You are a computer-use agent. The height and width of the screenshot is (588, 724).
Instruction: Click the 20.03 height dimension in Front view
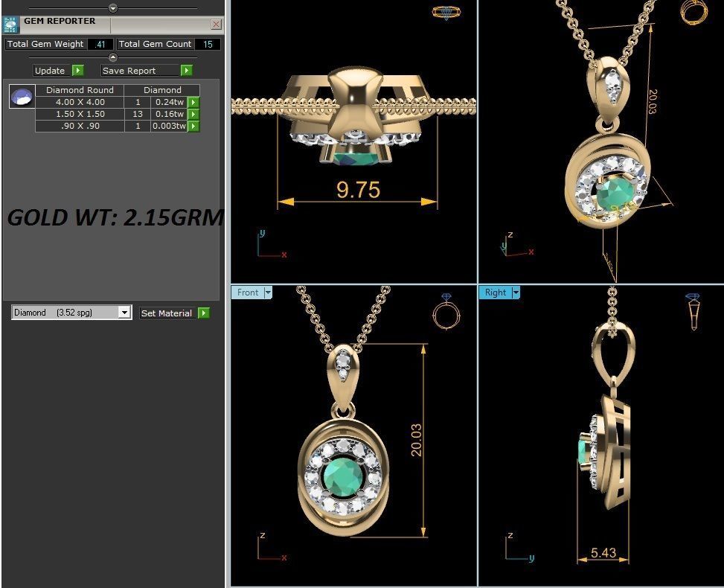[416, 440]
